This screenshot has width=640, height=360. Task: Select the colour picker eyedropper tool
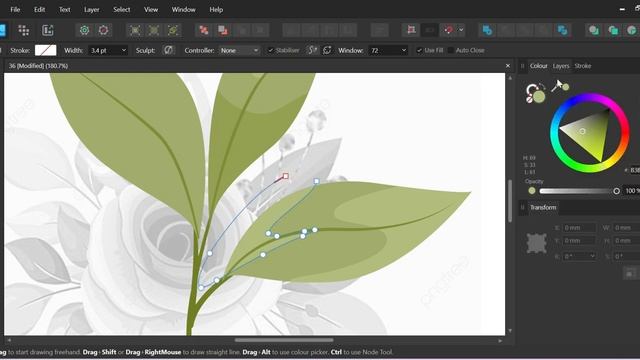557,86
